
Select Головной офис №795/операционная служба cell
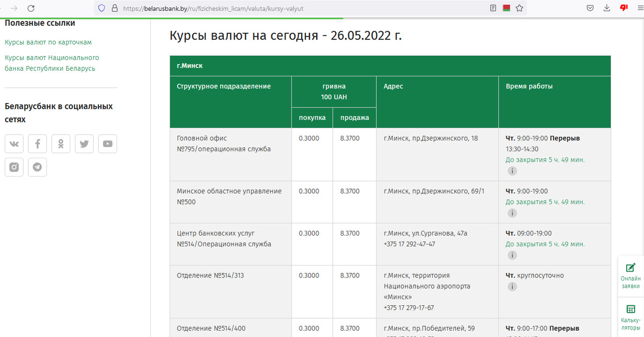coord(231,155)
